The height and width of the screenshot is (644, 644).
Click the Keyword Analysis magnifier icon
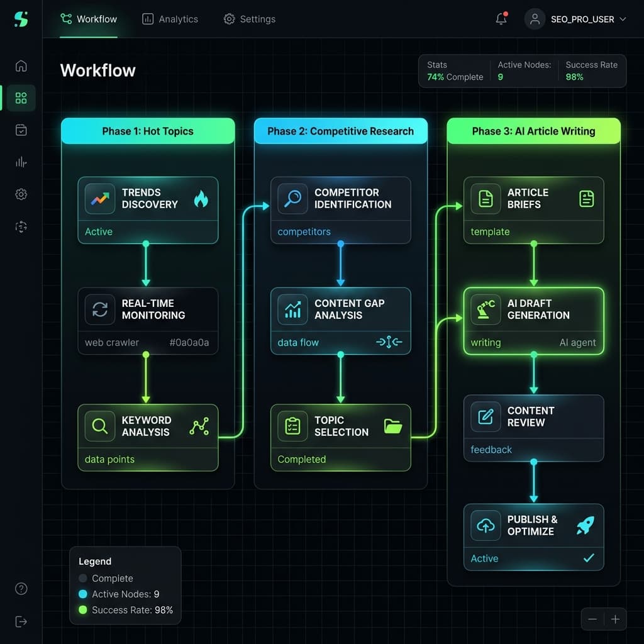[x=99, y=426]
